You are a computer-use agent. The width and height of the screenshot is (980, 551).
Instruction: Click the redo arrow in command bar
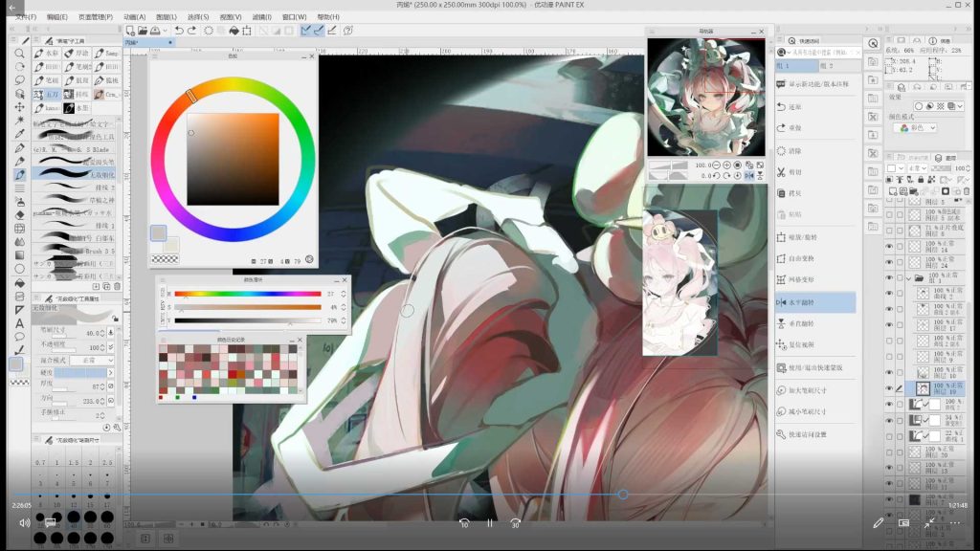click(x=191, y=31)
